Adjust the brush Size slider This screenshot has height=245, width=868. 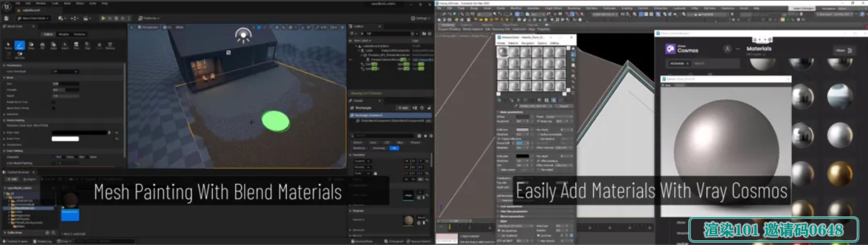pyautogui.click(x=65, y=84)
